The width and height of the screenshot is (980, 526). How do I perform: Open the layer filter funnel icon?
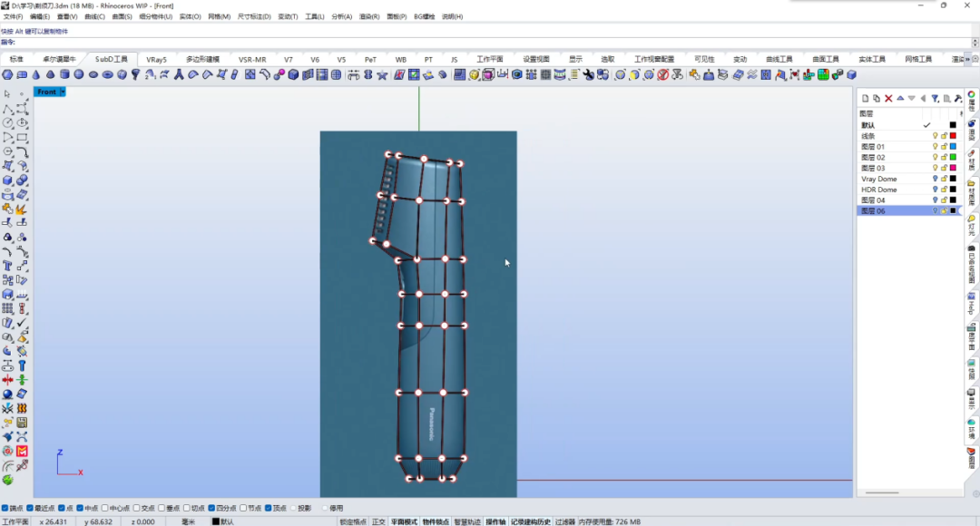[935, 98]
